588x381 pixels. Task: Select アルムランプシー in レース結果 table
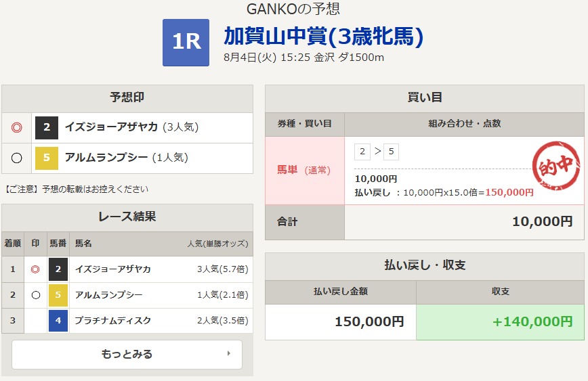[109, 295]
